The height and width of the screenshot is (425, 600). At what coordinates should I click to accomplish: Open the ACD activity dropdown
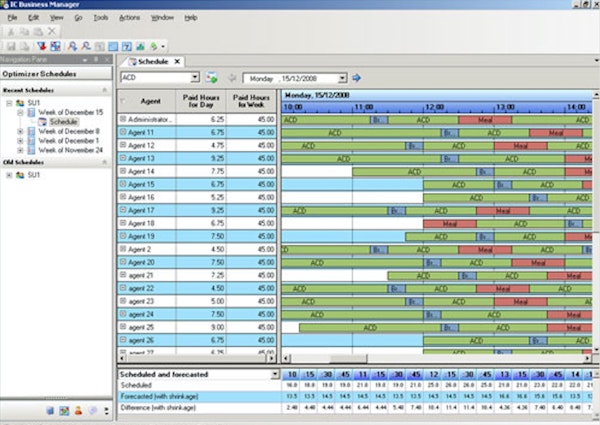(193, 77)
